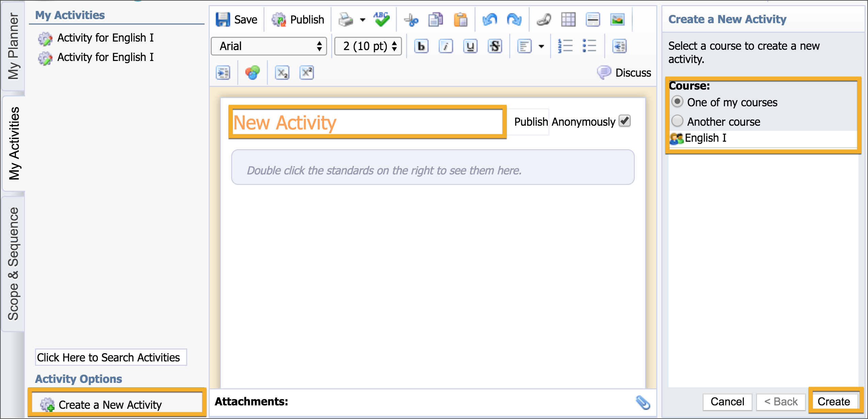The height and width of the screenshot is (419, 868).
Task: Click the paperclip attachment icon
Action: (643, 402)
